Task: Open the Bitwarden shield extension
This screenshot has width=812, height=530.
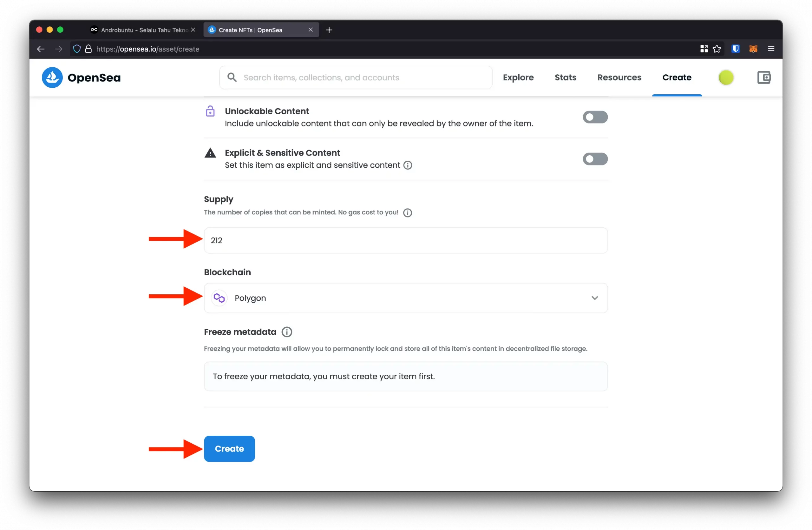Action: 735,49
